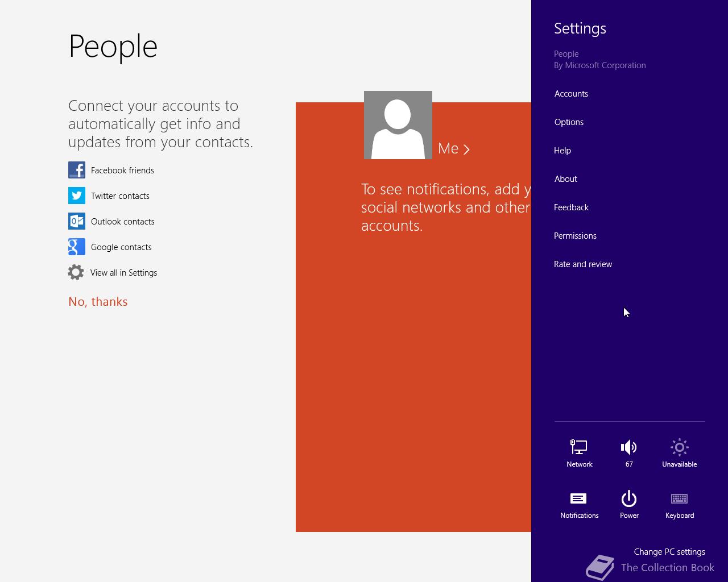Click the 'To see notifications' message text

(446, 207)
